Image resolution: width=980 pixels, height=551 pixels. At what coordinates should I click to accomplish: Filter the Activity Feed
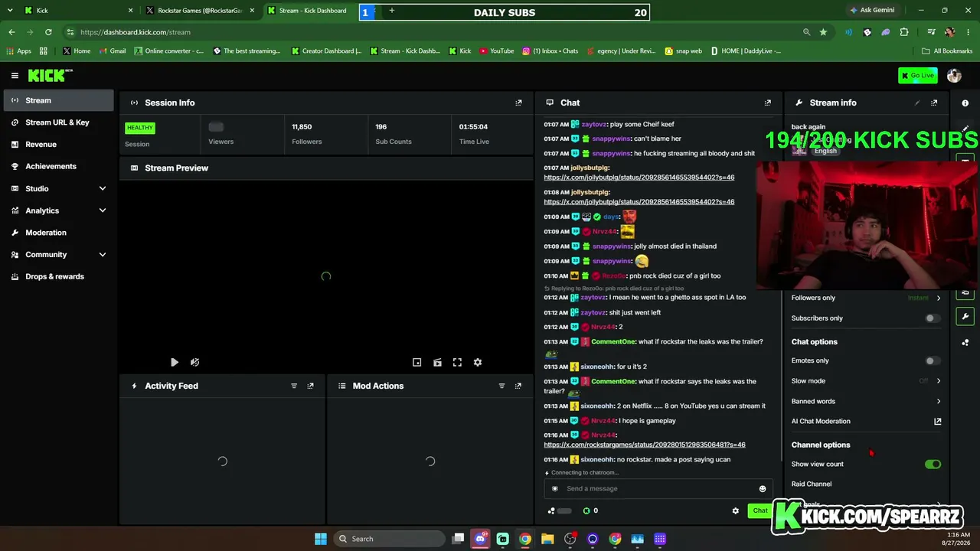pos(294,386)
